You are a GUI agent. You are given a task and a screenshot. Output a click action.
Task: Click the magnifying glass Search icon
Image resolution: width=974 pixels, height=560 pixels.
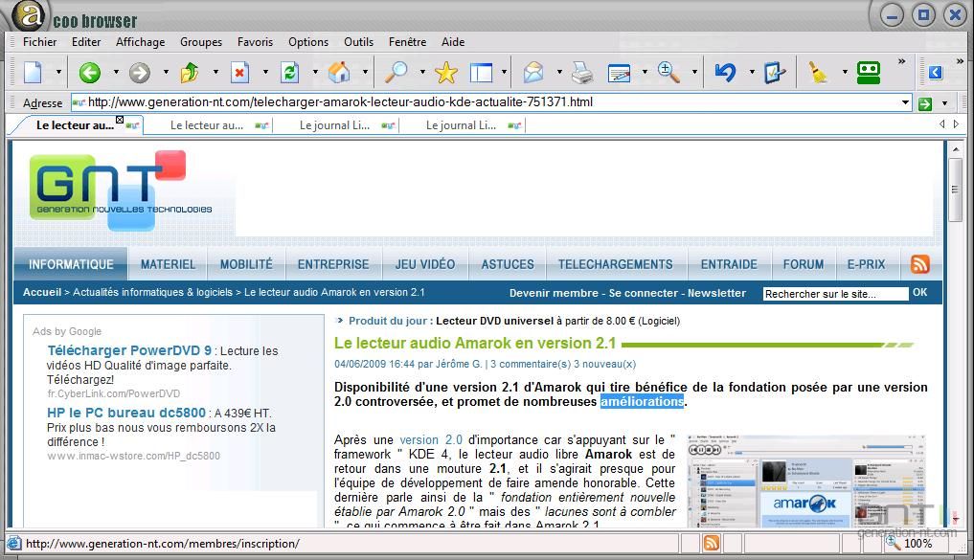396,73
